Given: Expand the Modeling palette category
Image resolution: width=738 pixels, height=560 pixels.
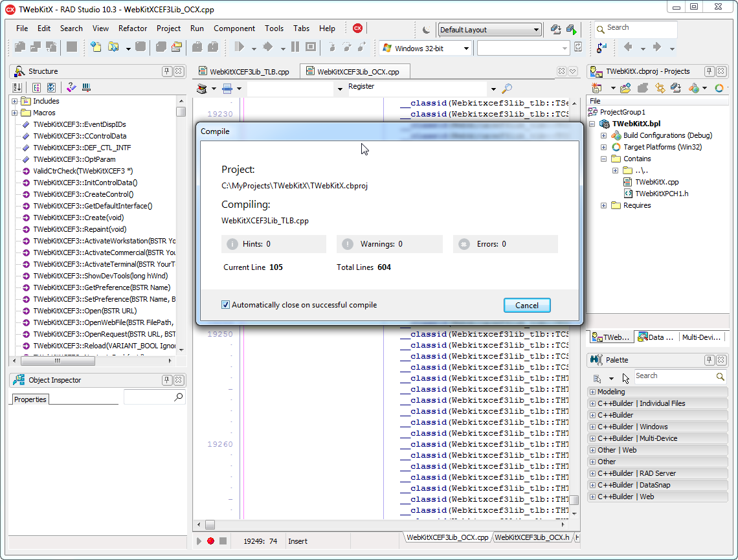Looking at the screenshot, I should (x=592, y=392).
